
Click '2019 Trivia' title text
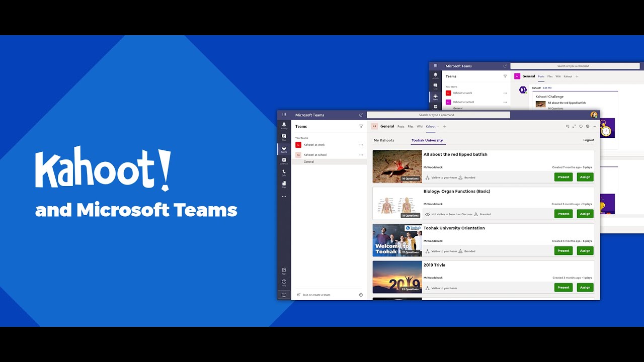pyautogui.click(x=434, y=265)
